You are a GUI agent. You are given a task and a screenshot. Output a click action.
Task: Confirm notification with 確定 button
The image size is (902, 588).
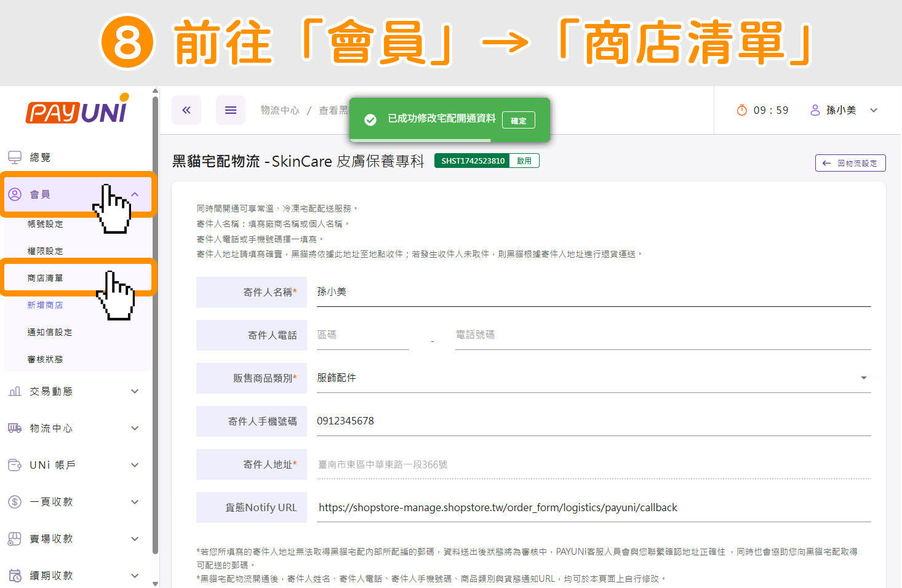coord(519,120)
